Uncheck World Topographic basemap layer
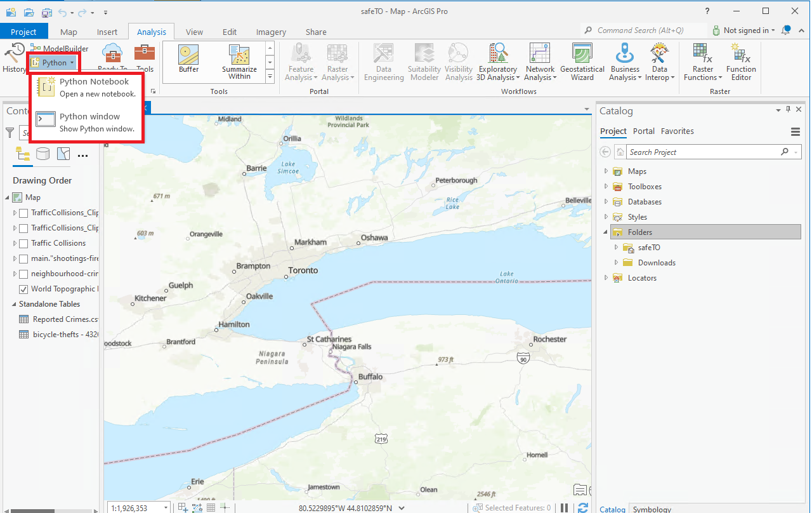812x513 pixels. (x=23, y=289)
